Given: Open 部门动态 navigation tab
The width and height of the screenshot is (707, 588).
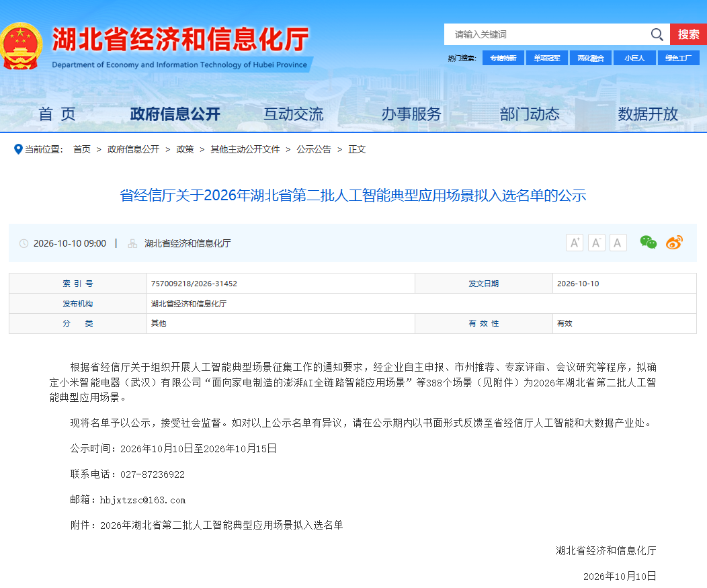Looking at the screenshot, I should point(530,114).
